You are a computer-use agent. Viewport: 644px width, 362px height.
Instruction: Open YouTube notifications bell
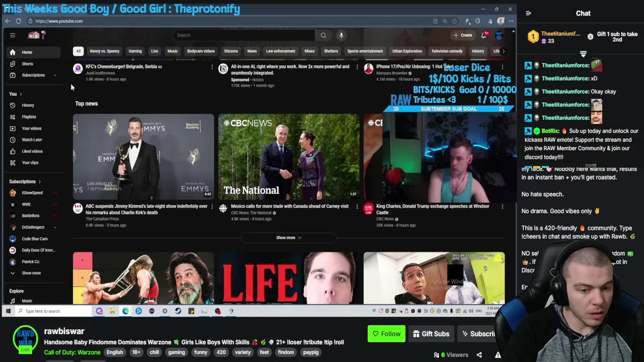coord(484,35)
